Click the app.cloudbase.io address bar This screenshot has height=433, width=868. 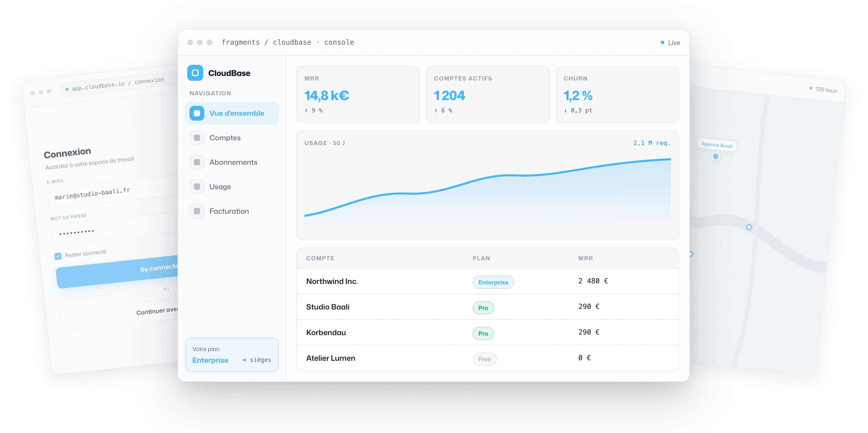click(x=119, y=84)
